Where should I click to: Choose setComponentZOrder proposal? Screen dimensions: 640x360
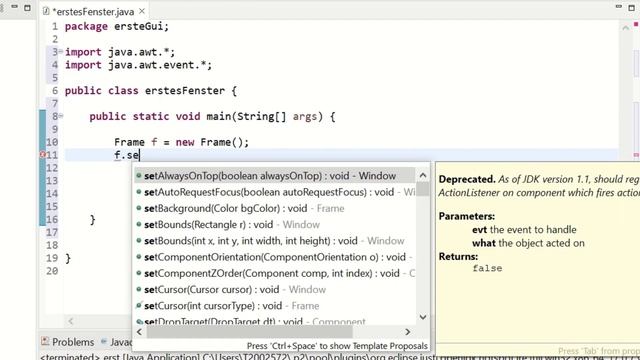[275, 273]
